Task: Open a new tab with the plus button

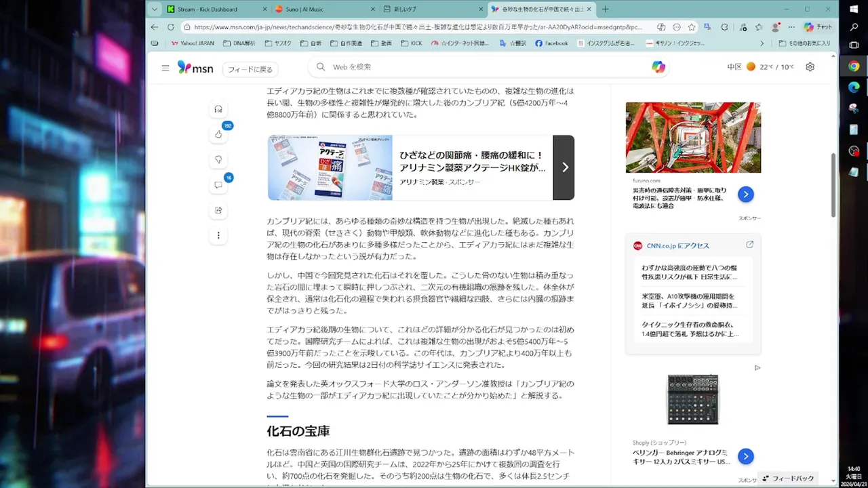Action: click(x=606, y=9)
